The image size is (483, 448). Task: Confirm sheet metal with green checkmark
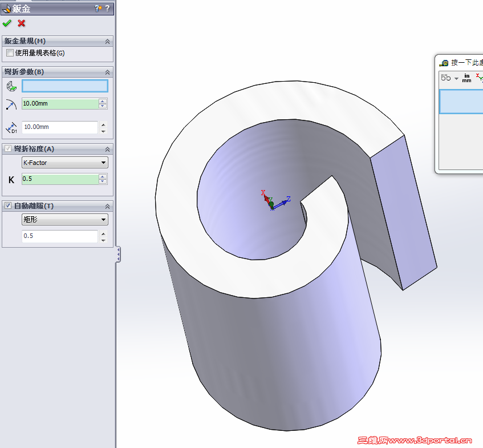(7, 23)
